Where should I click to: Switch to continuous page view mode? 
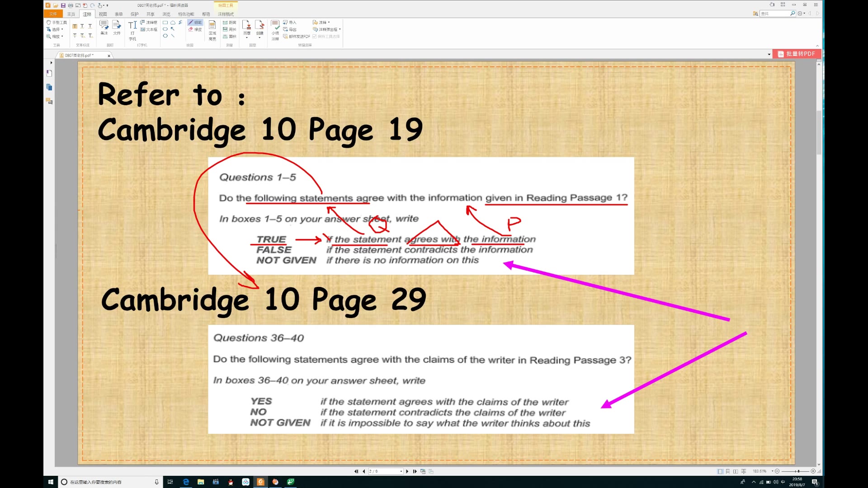(728, 471)
